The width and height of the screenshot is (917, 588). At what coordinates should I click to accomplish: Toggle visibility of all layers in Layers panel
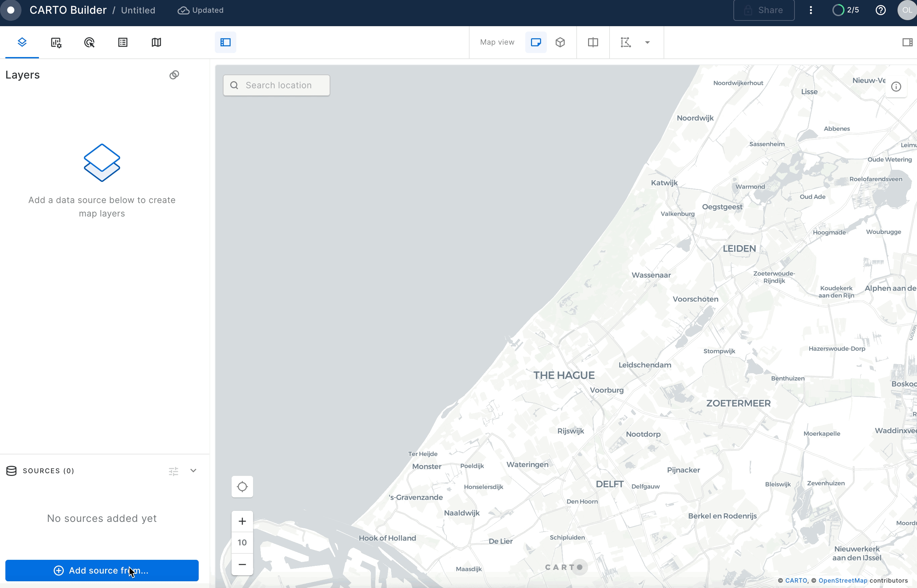tap(174, 75)
